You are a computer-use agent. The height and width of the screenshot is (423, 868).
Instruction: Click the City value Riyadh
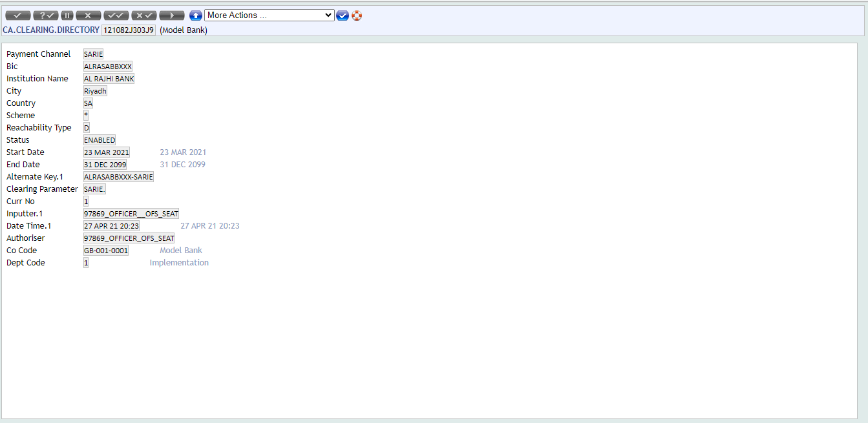coord(95,91)
